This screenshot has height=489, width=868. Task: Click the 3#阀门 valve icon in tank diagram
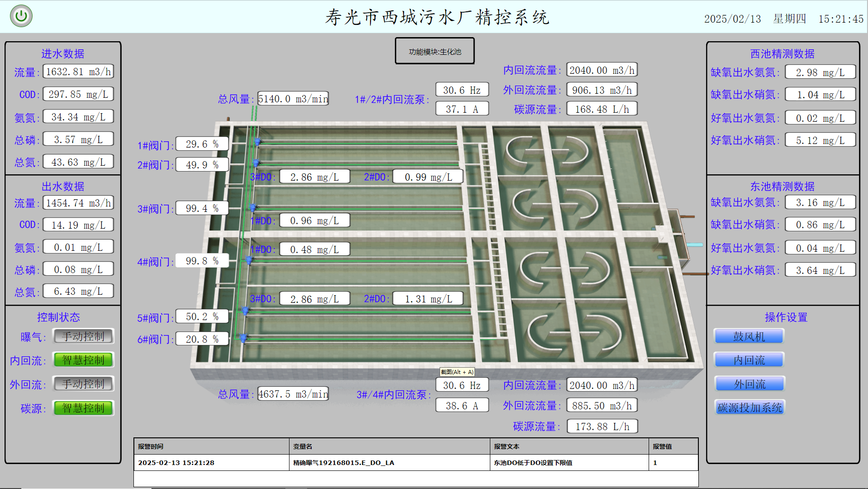coord(252,207)
